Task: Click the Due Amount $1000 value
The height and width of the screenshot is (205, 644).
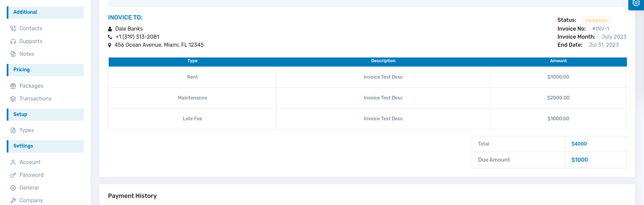Action: pyautogui.click(x=579, y=160)
